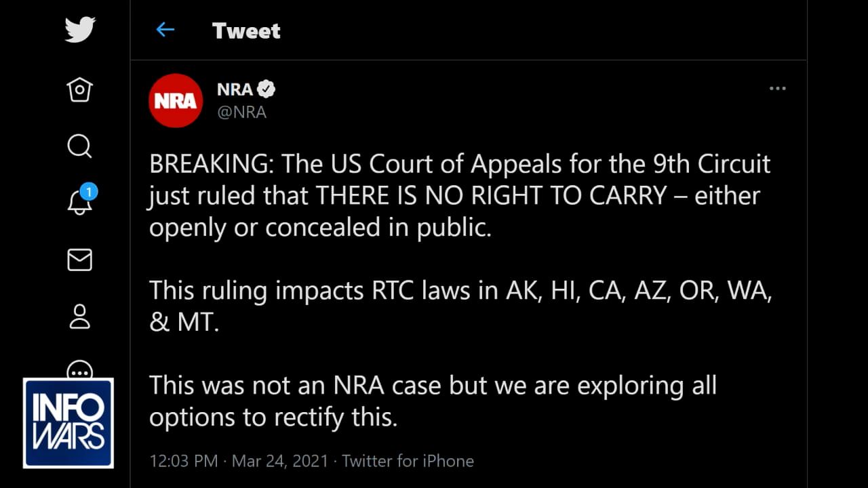Screen dimensions: 868x488
Task: Open Notifications bell with unread badge
Action: (80, 202)
